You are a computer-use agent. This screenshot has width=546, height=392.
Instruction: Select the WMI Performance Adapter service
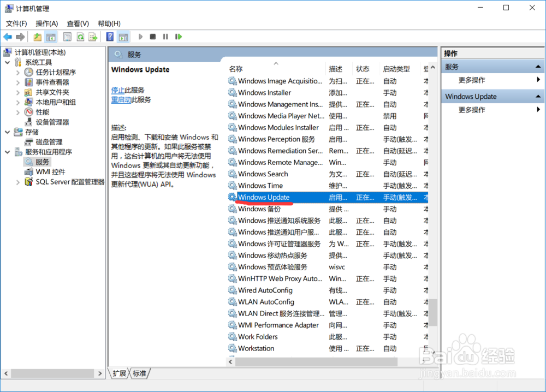tap(278, 325)
